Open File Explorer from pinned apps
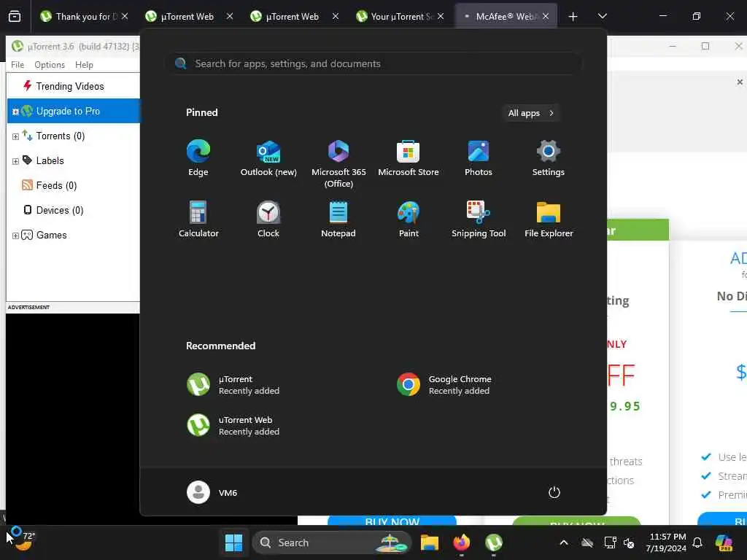This screenshot has height=560, width=747. coord(549,219)
